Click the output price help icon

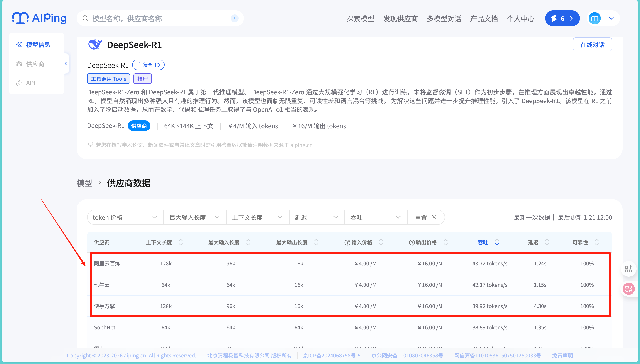(x=412, y=242)
